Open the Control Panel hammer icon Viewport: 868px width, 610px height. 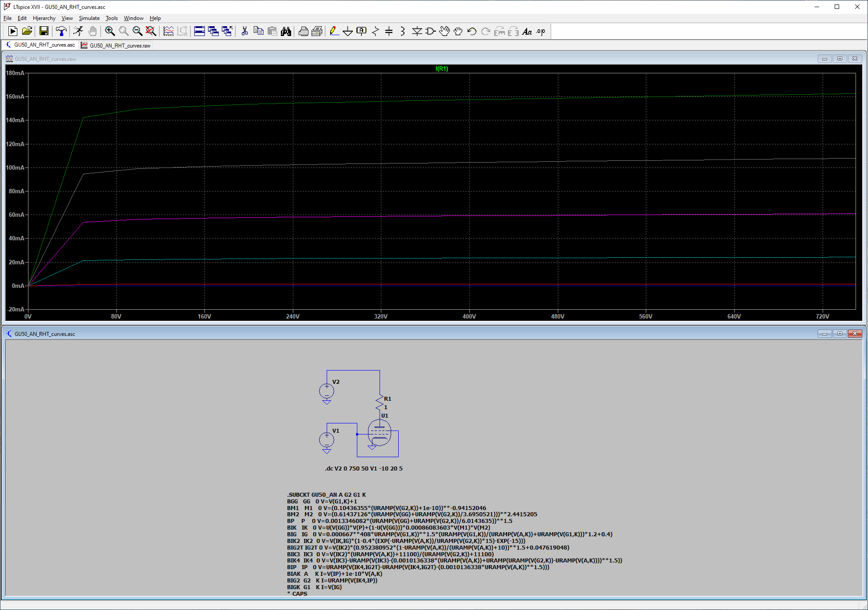[61, 31]
